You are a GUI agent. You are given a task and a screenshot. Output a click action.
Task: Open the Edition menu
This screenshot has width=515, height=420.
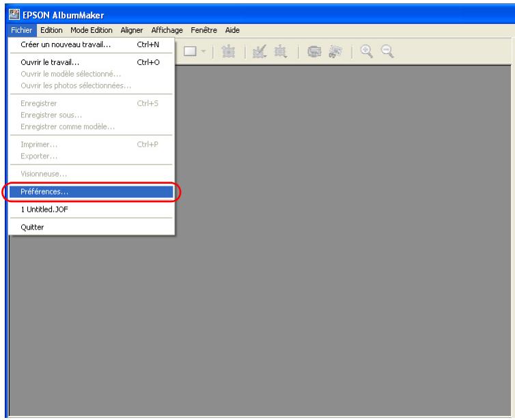tap(51, 30)
